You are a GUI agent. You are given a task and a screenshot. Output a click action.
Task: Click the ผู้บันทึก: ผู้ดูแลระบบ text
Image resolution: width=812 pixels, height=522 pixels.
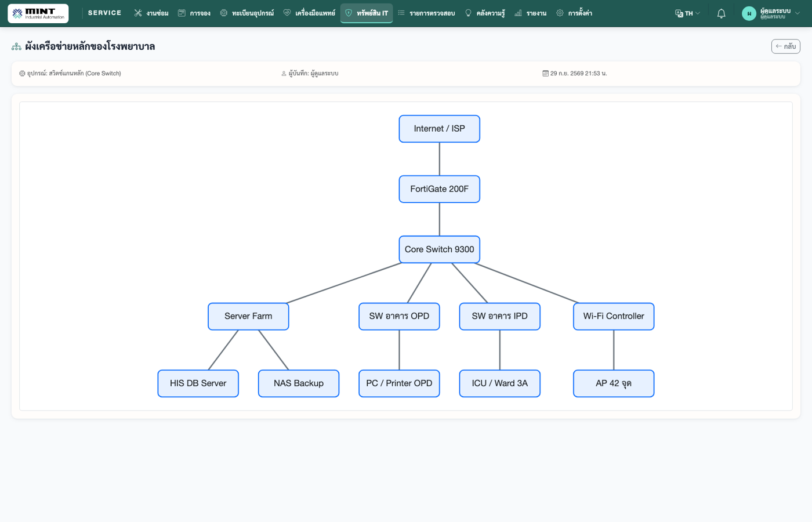click(313, 74)
